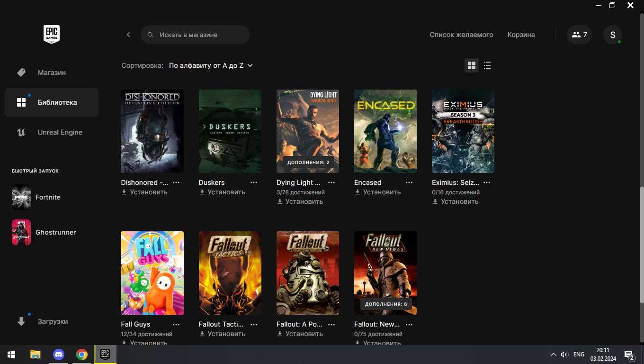Open File Explorer from taskbar
Screen dimensions: 644x364
(x=35, y=355)
